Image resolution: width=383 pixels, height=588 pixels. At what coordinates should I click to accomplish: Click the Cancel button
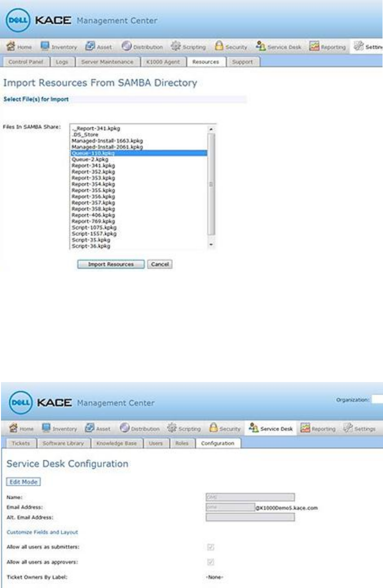click(x=159, y=264)
